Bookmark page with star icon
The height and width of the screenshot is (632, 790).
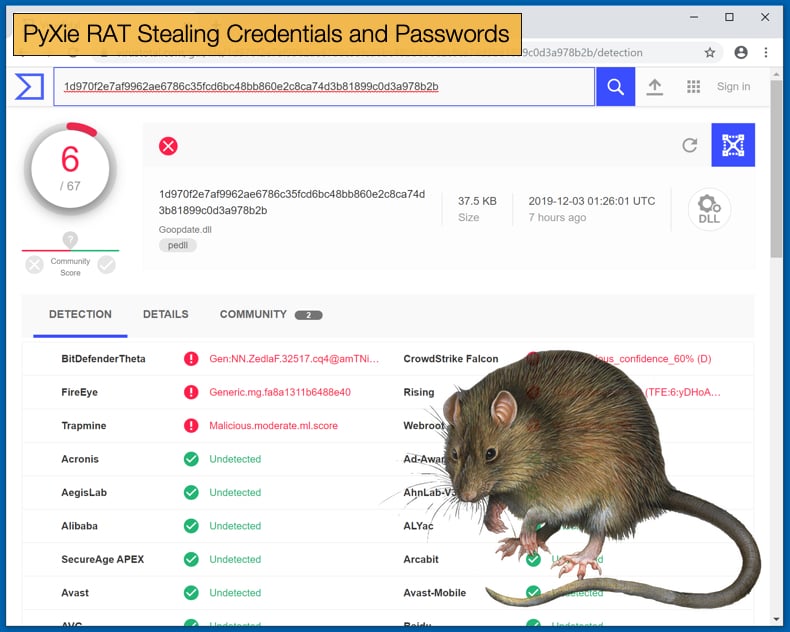[x=710, y=52]
